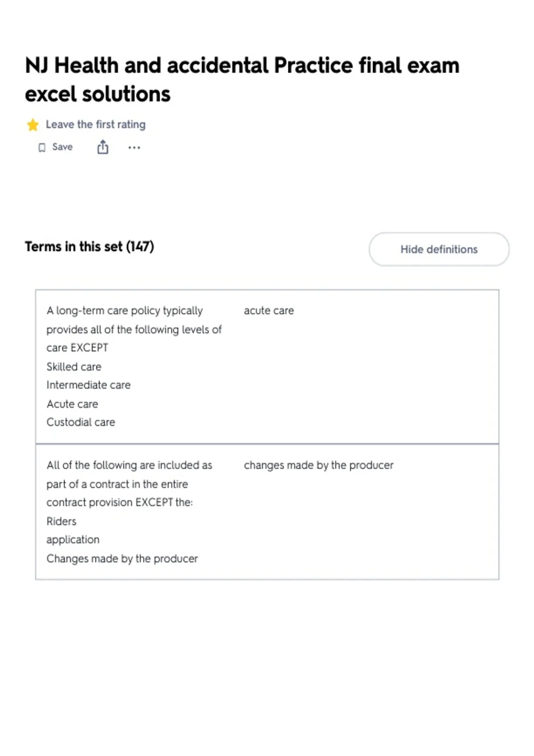The width and height of the screenshot is (534, 756).
Task: Open the share icon
Action: coord(103,147)
